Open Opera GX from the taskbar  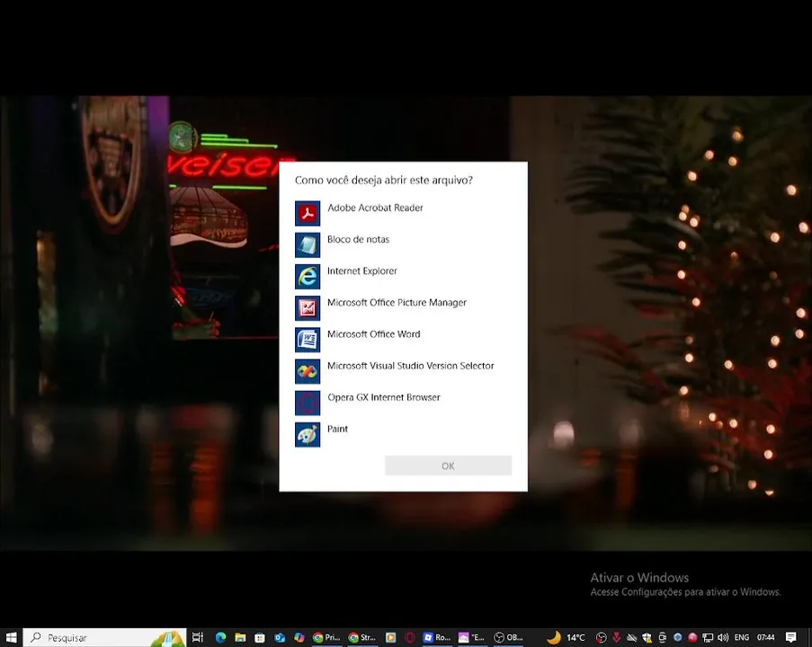410,637
